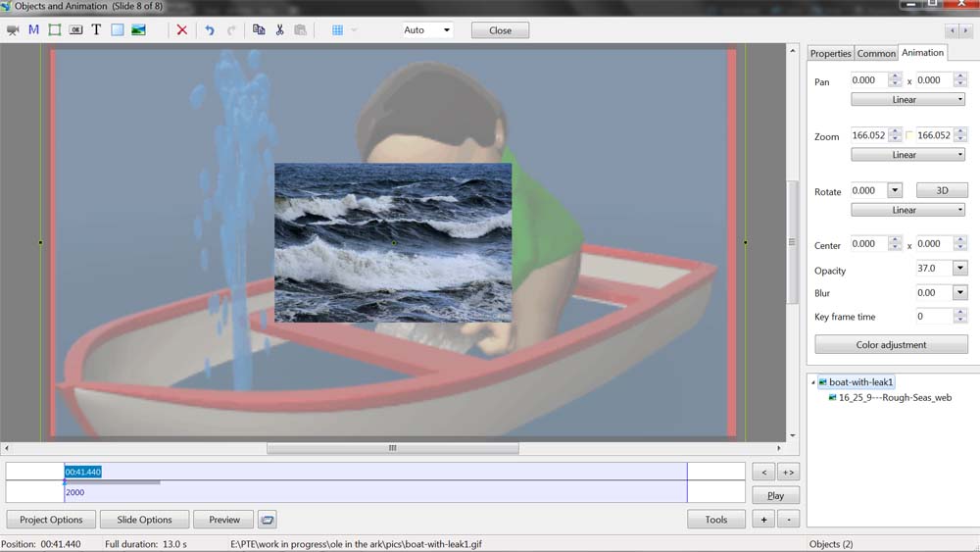Collapse the boat-with-leak1 tree node
Screen dimensions: 980x552
click(812, 382)
